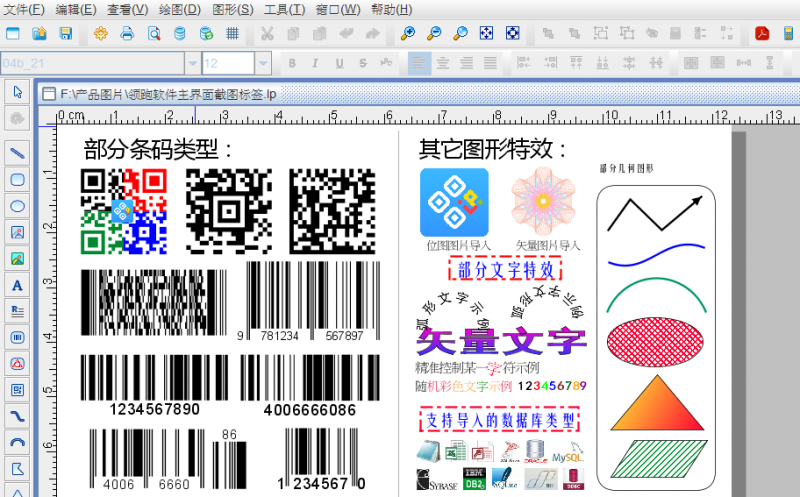The height and width of the screenshot is (497, 800).
Task: Select the red hatched ellipse shape
Action: click(x=656, y=341)
